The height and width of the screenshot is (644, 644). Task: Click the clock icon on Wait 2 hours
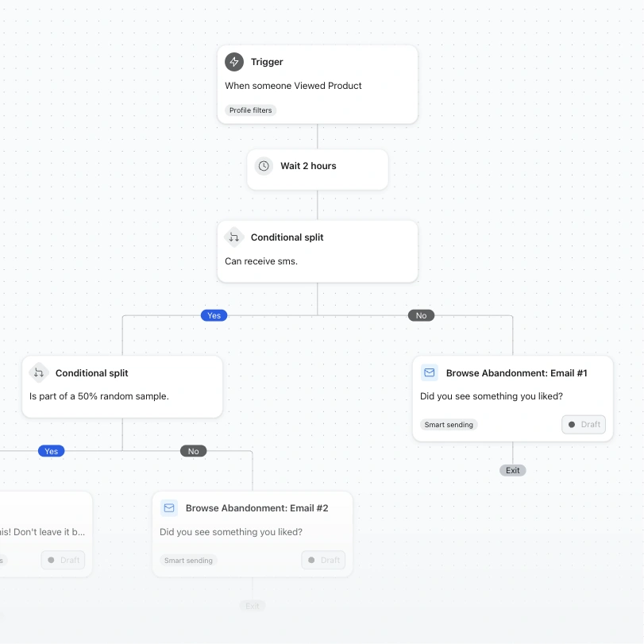264,166
